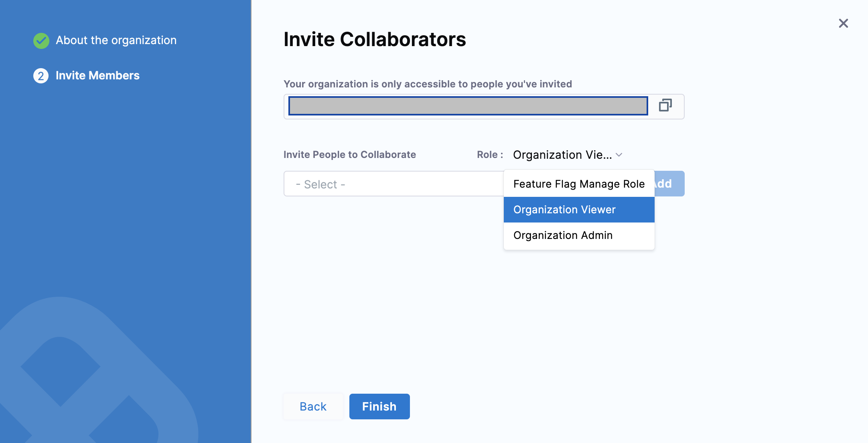Click the partially hidden Add button
Screen dimensions: 868x443
669,184
